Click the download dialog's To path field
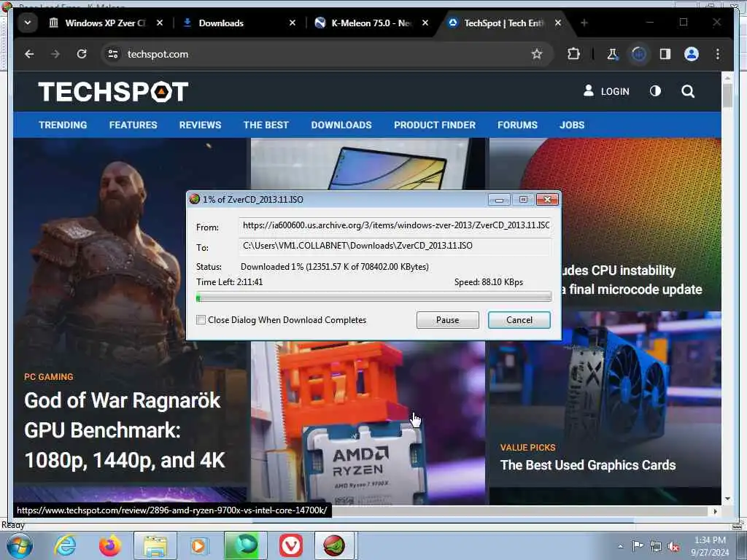This screenshot has height=560, width=747. [395, 246]
